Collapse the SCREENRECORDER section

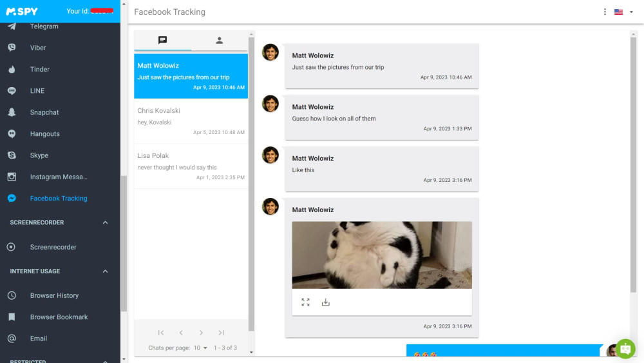(105, 222)
